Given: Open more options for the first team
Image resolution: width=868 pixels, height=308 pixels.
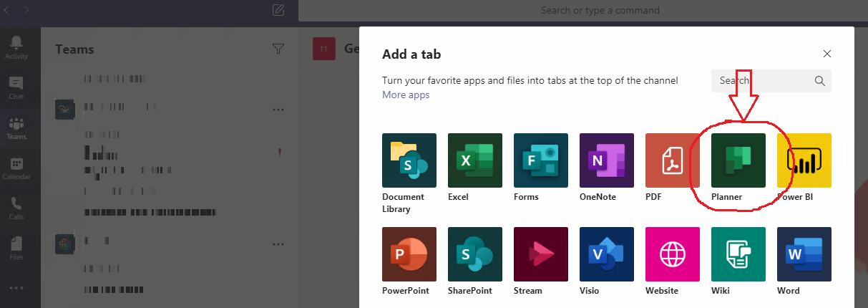Looking at the screenshot, I should click(278, 110).
